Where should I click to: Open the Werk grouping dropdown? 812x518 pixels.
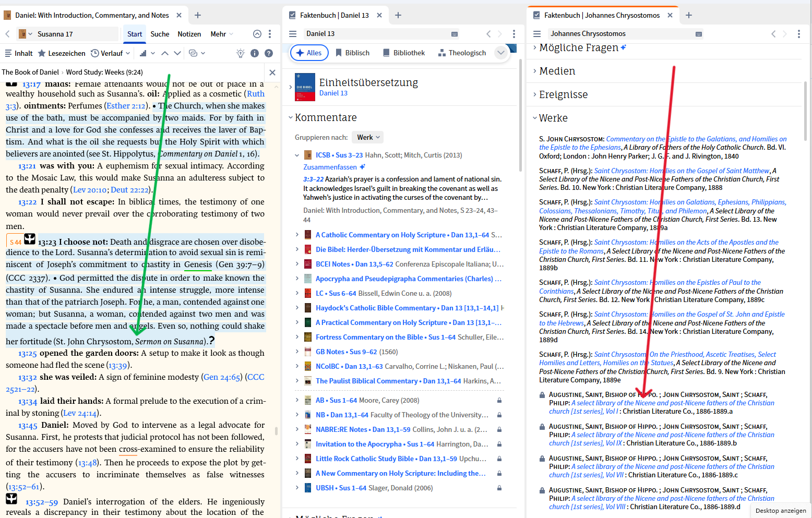click(x=367, y=137)
